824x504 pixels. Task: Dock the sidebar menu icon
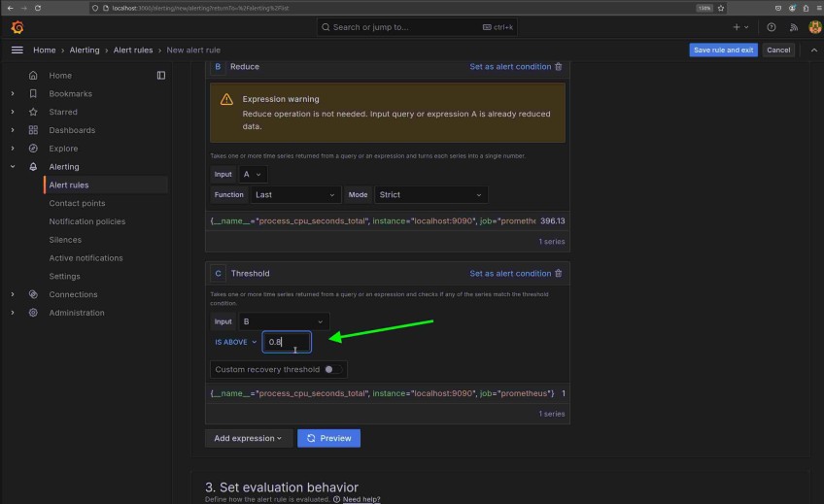pyautogui.click(x=161, y=75)
